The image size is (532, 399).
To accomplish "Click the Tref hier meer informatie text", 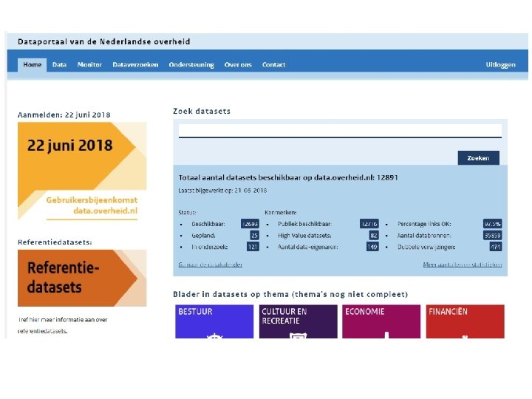I will (x=62, y=325).
